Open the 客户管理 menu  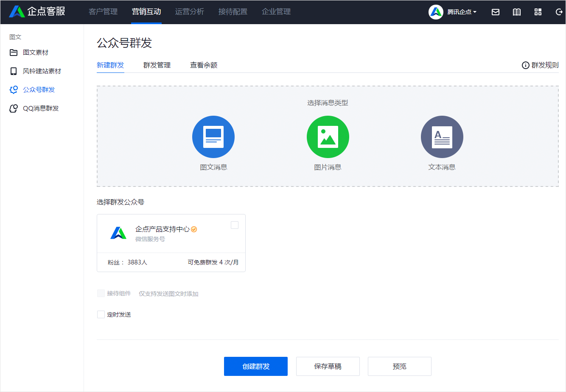(103, 12)
